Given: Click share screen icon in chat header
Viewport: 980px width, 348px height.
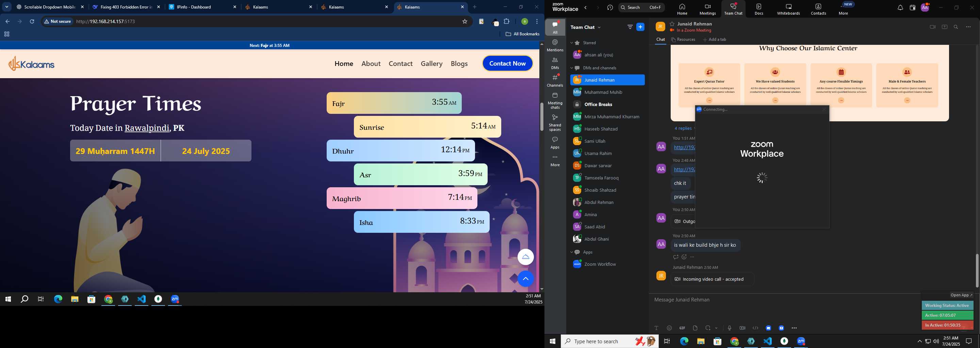Looking at the screenshot, I should [x=944, y=27].
